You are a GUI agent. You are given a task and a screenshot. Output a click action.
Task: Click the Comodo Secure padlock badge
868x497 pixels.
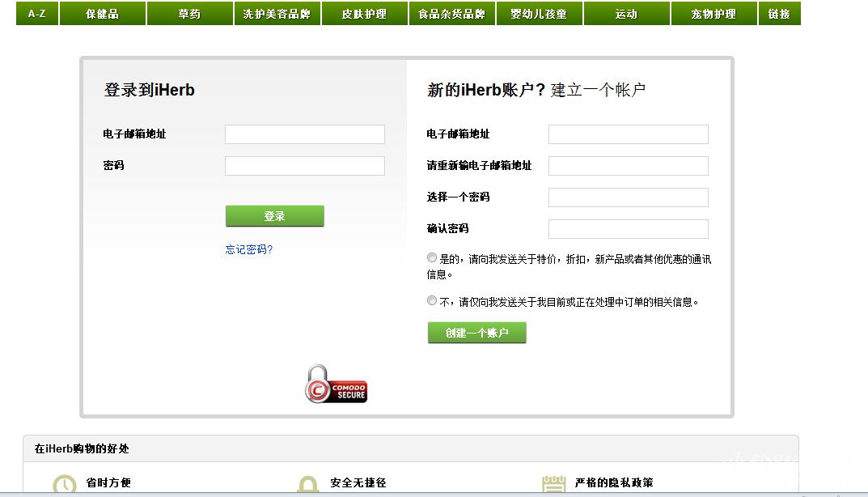tap(336, 384)
